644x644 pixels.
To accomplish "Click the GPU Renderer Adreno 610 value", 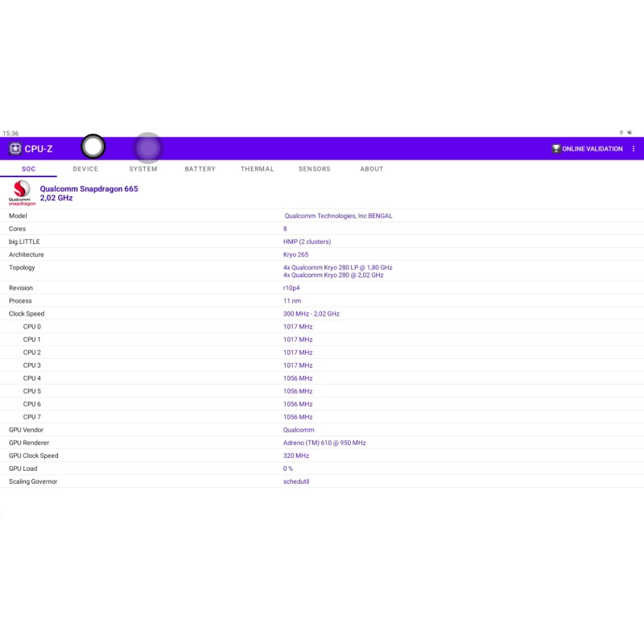I will tap(324, 443).
